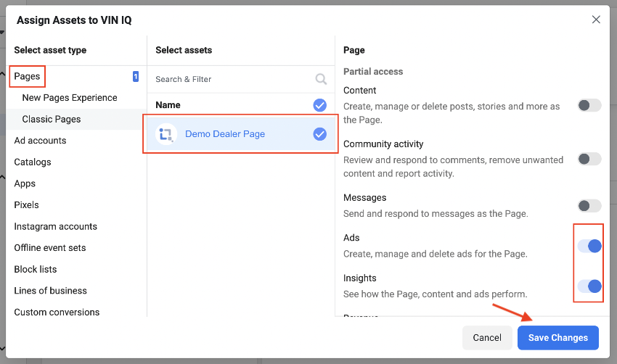Click the 'Select assets' heading
This screenshot has width=617, height=364.
coord(184,50)
